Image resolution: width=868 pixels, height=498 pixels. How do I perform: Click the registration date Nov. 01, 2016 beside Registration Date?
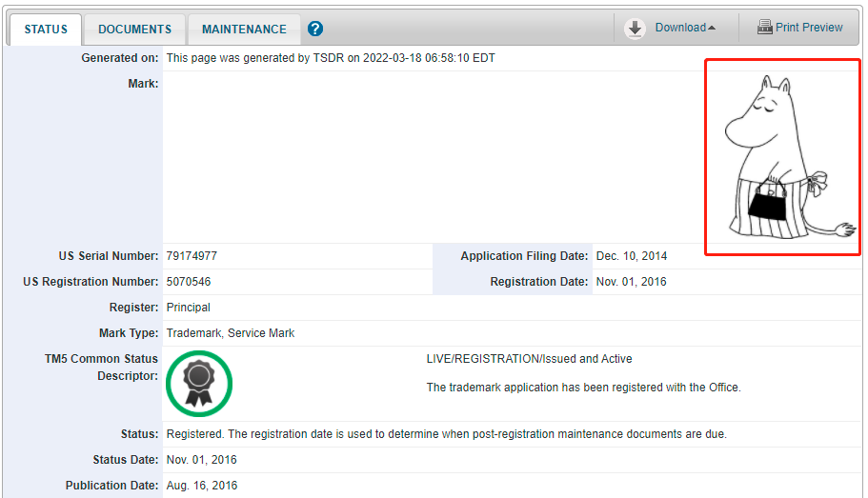(x=631, y=282)
